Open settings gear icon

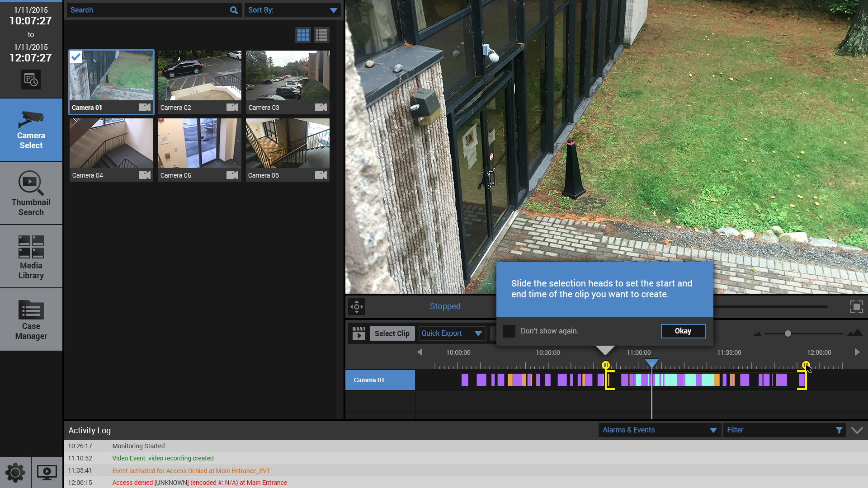tap(15, 473)
